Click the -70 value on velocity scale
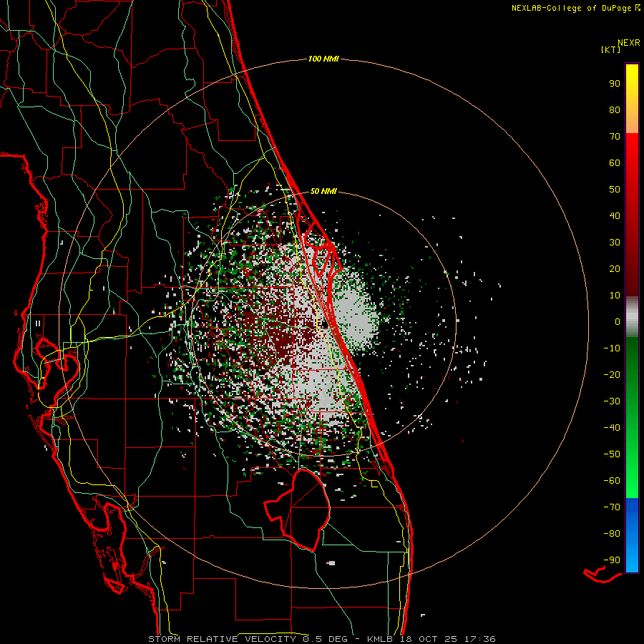This screenshot has height=644, width=644. [612, 507]
